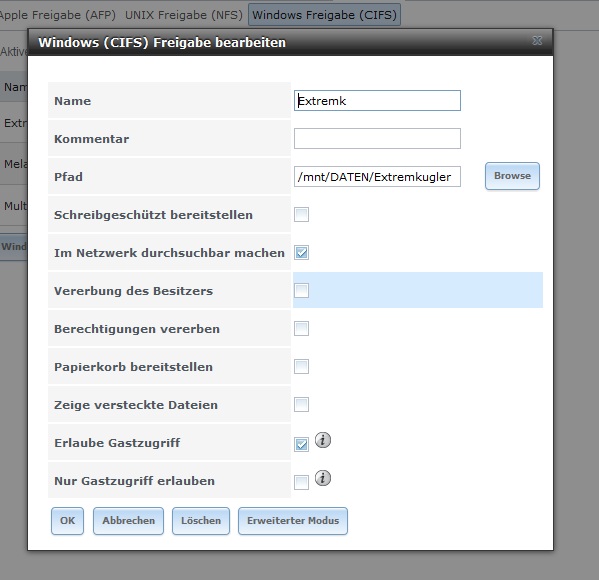Switch to Apple Freigabe (AFP) tab
Image resolution: width=599 pixels, height=580 pixels.
[x=57, y=15]
